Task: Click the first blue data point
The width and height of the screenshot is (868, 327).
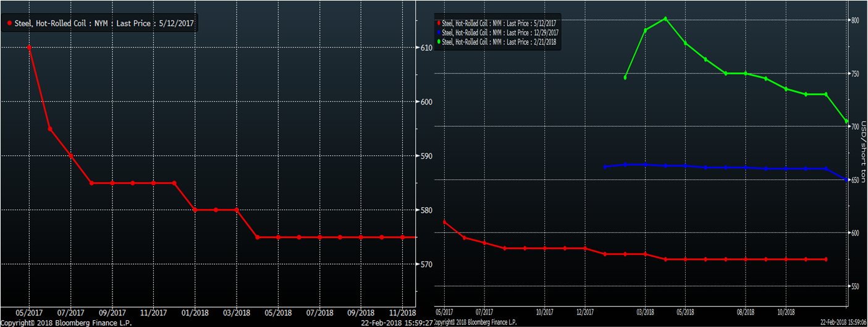Action: (x=605, y=167)
